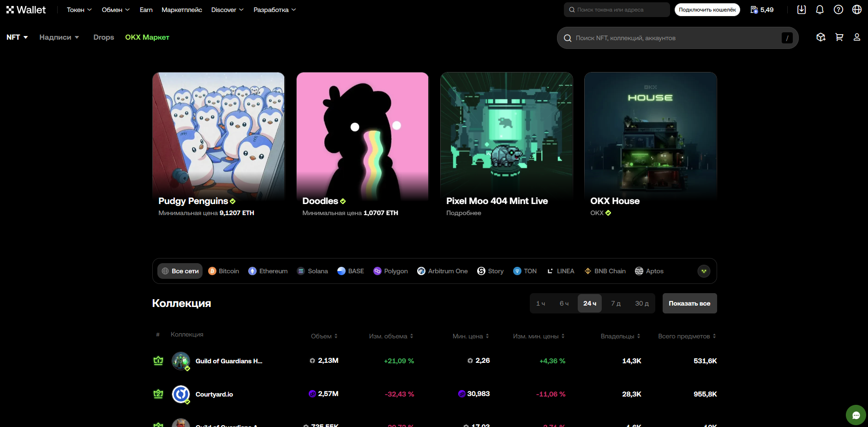Click Подробнее under Pixel Moo 404

pyautogui.click(x=464, y=213)
